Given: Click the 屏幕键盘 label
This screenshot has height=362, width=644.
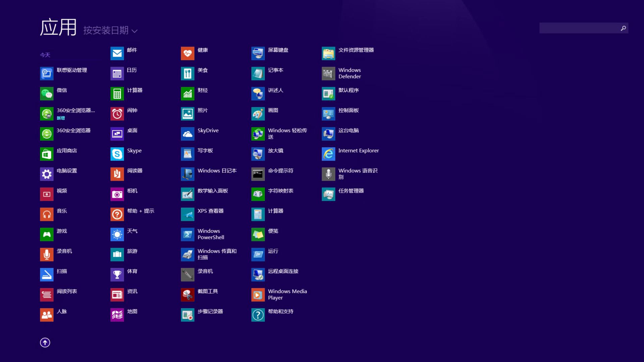Looking at the screenshot, I should [x=278, y=50].
